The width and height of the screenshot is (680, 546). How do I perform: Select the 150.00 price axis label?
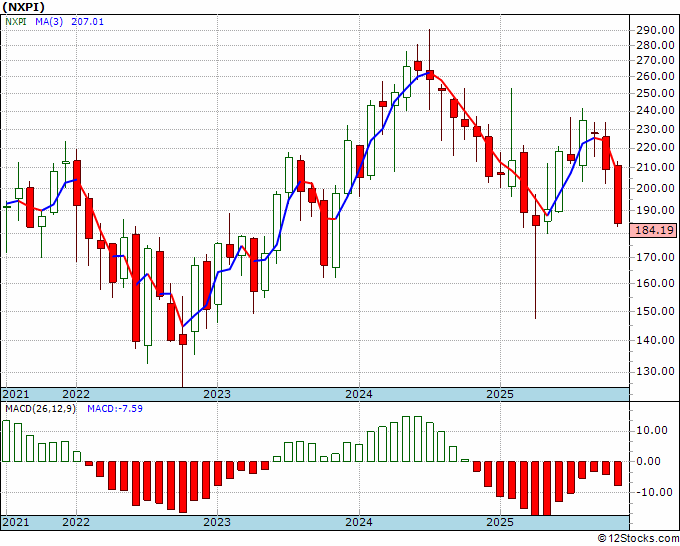click(x=655, y=311)
